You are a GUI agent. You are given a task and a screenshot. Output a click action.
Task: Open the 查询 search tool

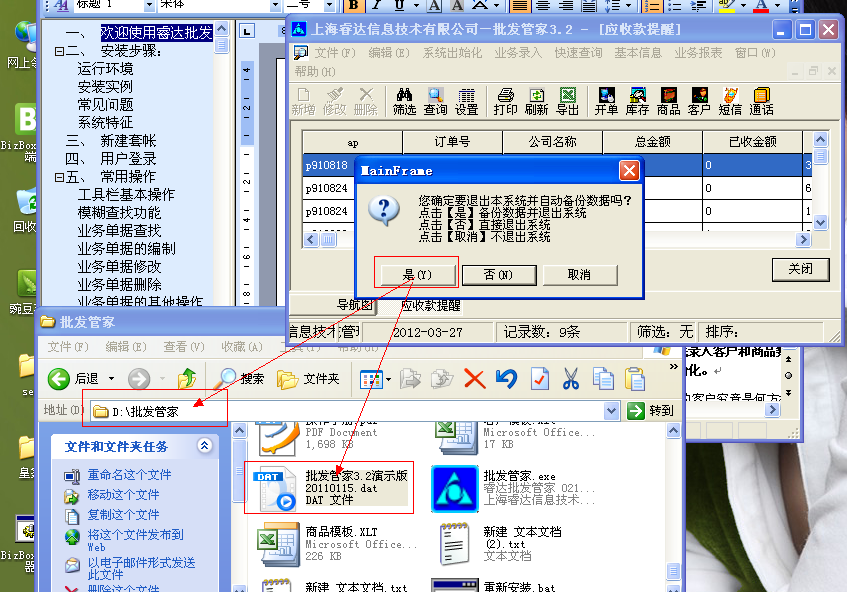click(x=435, y=96)
